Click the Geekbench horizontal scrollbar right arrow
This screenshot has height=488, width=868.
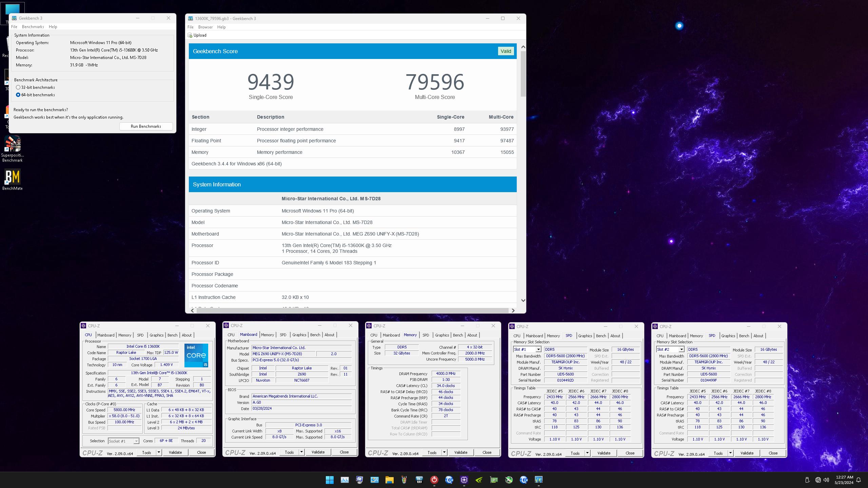(513, 310)
